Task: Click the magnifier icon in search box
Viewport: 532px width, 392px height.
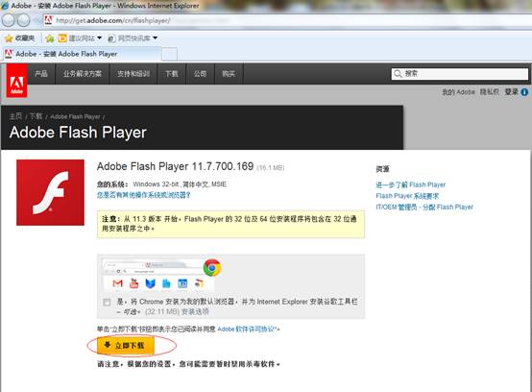Action: click(x=398, y=74)
